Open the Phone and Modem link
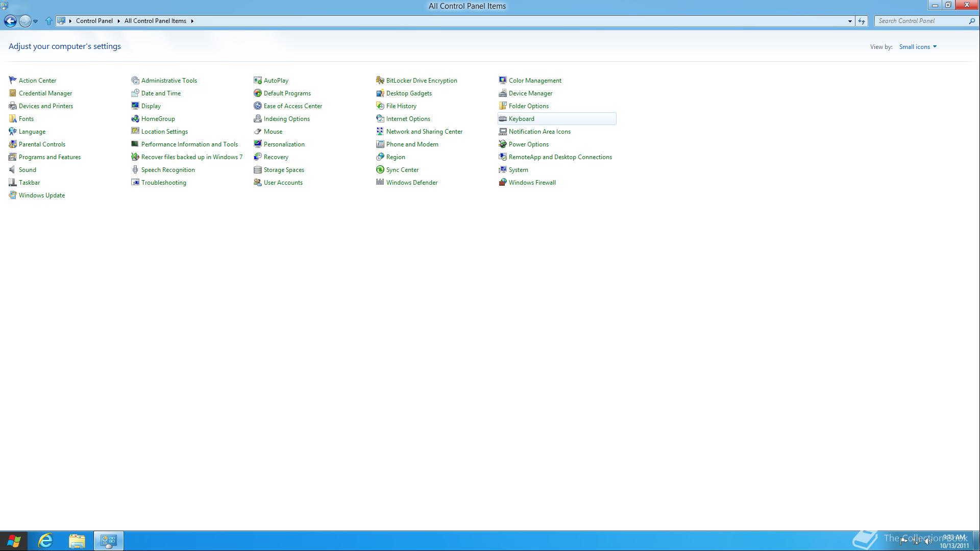980x551 pixels. point(412,144)
